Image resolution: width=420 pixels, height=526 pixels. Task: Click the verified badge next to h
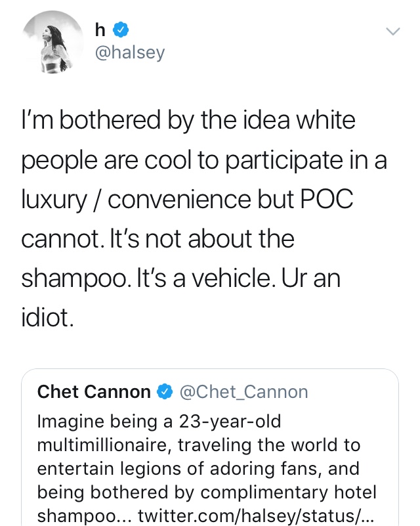click(x=121, y=30)
